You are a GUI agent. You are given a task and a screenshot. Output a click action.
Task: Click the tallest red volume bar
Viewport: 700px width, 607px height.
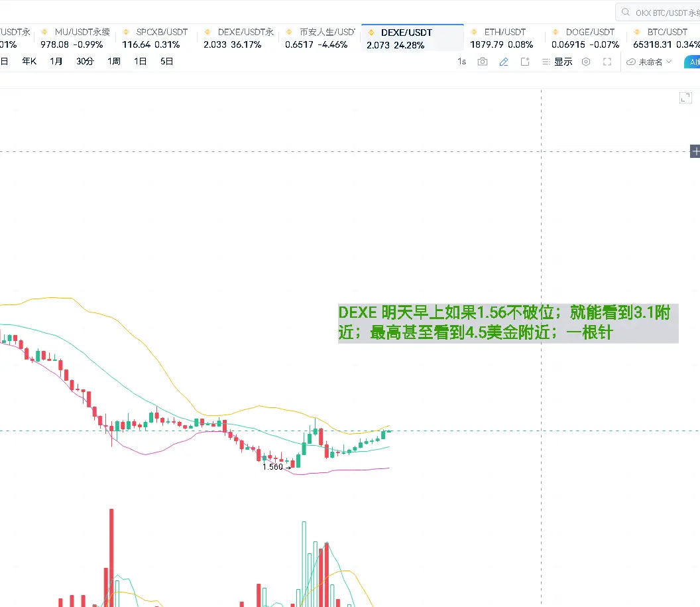111,557
